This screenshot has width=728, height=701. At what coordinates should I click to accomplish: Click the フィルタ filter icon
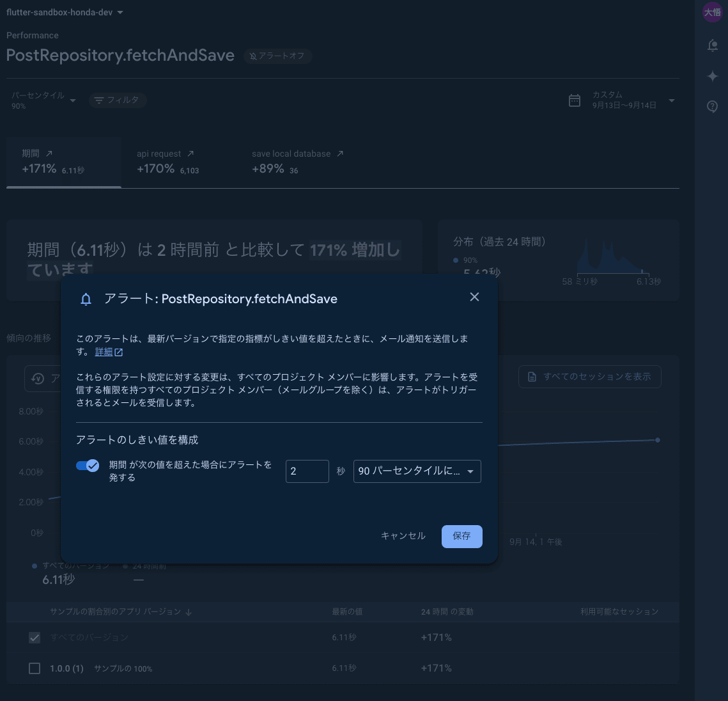(99, 100)
